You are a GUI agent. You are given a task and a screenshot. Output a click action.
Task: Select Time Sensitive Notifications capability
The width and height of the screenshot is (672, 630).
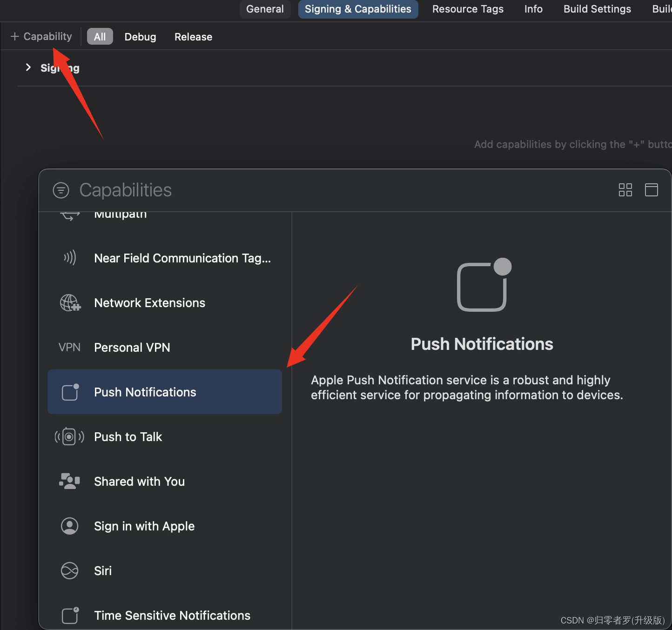165,615
